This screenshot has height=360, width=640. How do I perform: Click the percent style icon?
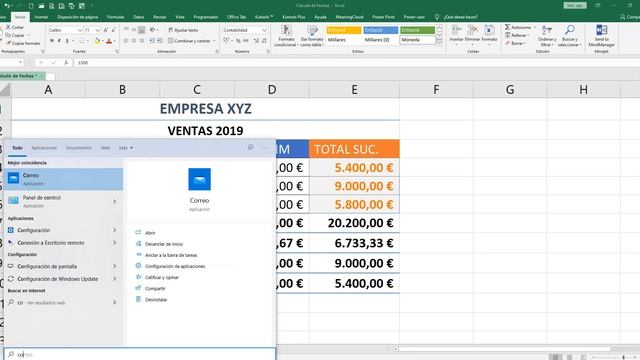point(238,41)
